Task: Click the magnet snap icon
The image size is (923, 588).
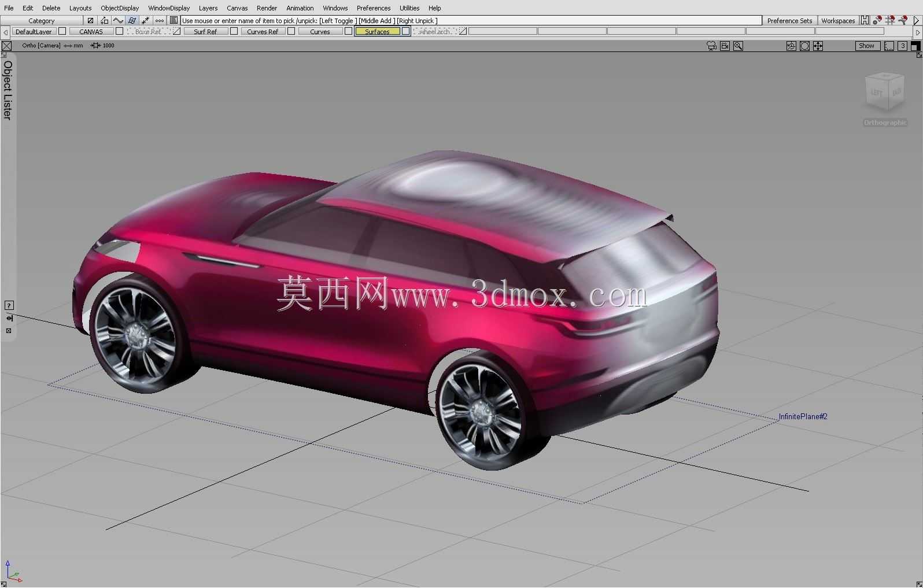Action: pyautogui.click(x=878, y=20)
